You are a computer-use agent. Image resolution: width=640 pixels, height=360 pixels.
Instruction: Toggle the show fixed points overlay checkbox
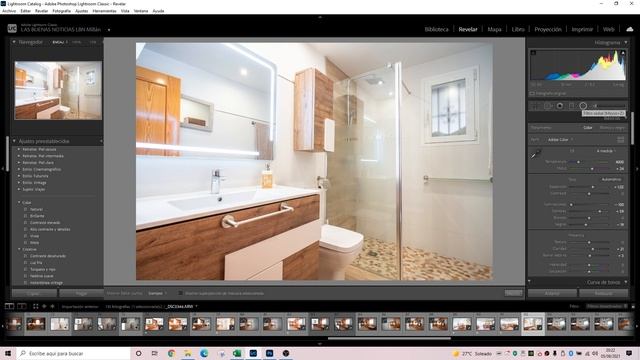tap(180, 293)
